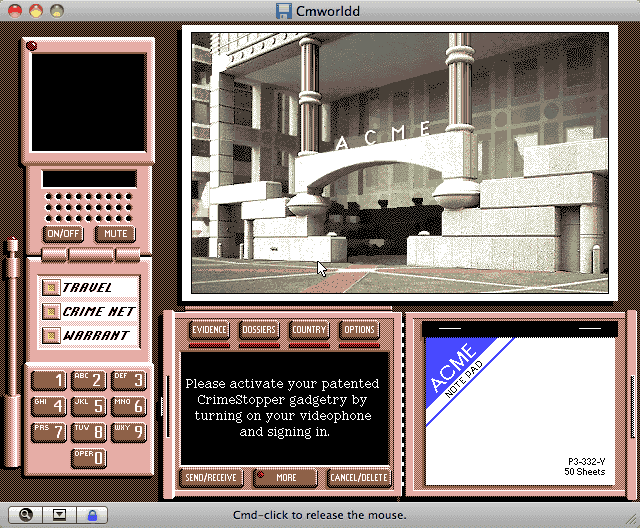Click the red indicator light atop videophone
The height and width of the screenshot is (528, 640).
[31, 45]
